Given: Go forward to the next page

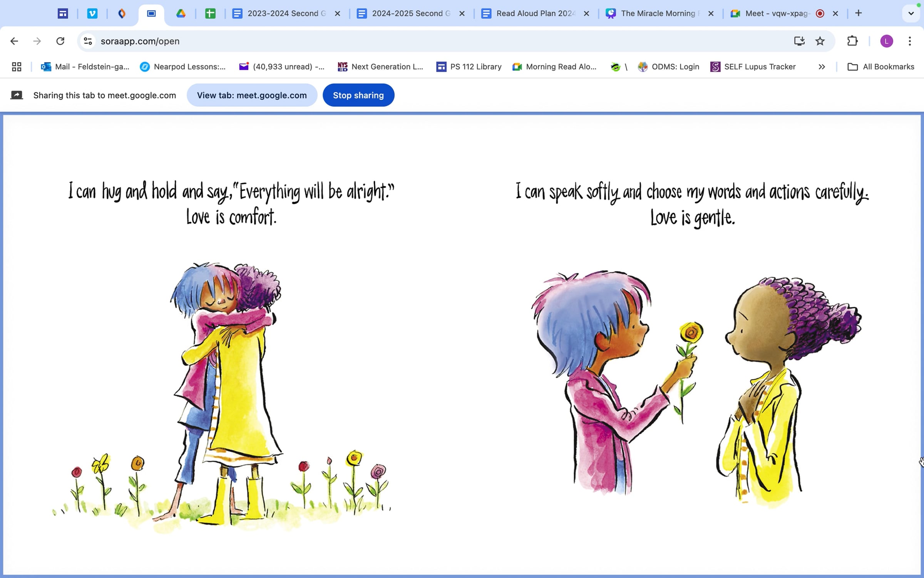Looking at the screenshot, I should click(37, 41).
